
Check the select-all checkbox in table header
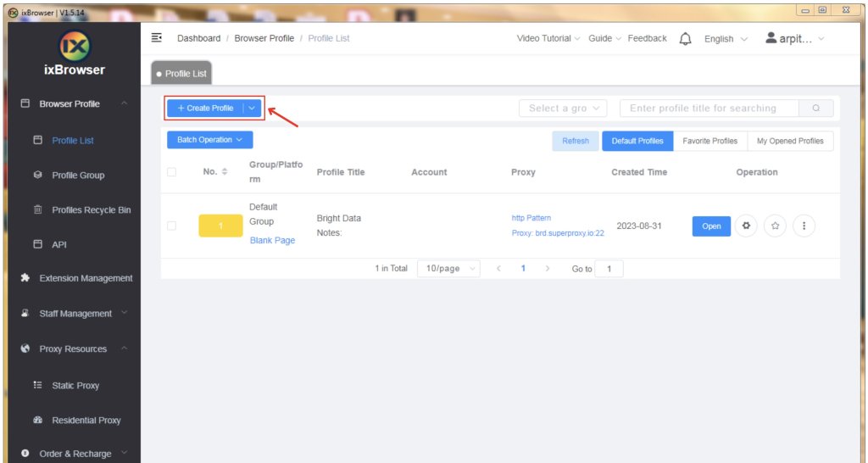tap(172, 172)
